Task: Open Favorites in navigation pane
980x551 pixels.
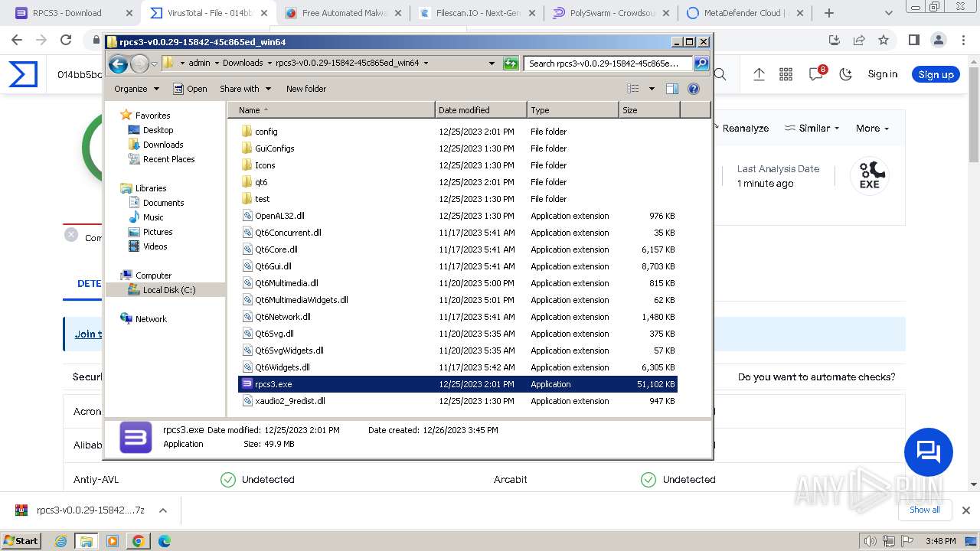Action: (152, 116)
